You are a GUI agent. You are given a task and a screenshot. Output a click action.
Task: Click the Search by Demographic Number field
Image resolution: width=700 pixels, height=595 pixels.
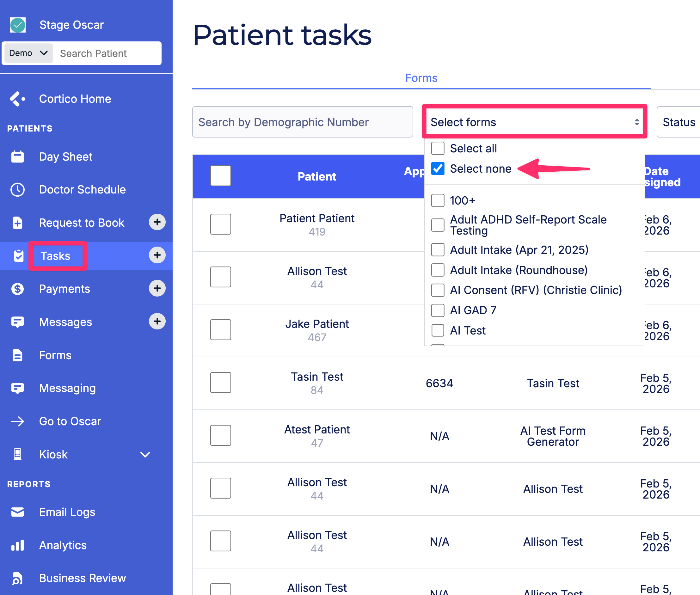click(x=302, y=122)
